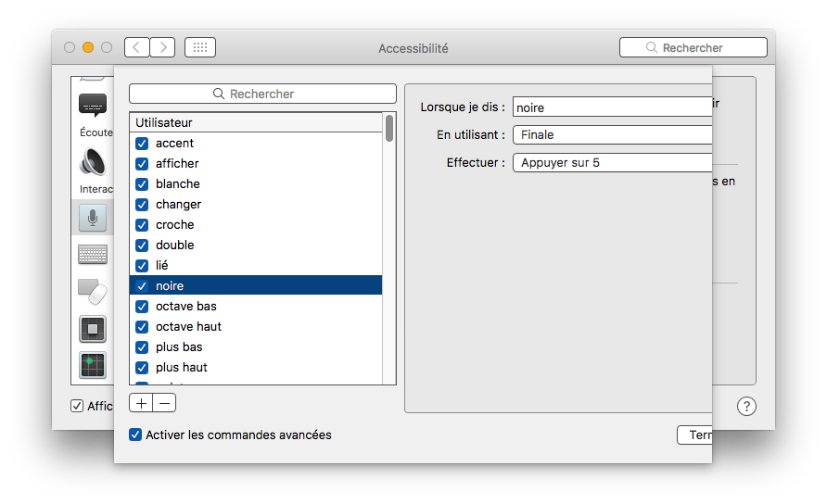Open the Keyboard icon in the sidebar

click(92, 255)
